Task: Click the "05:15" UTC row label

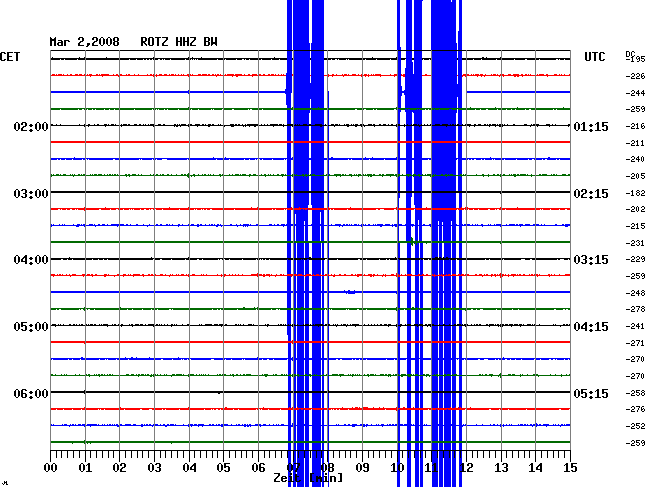Action: (591, 393)
